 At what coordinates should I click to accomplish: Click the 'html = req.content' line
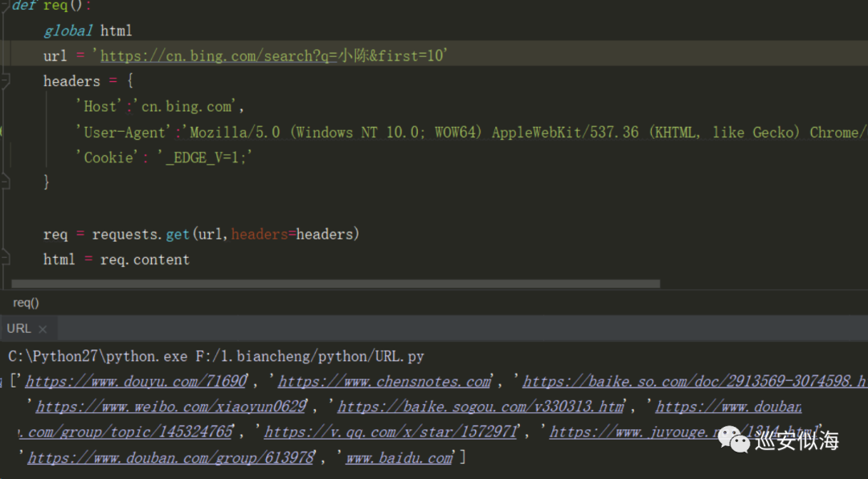tap(117, 260)
